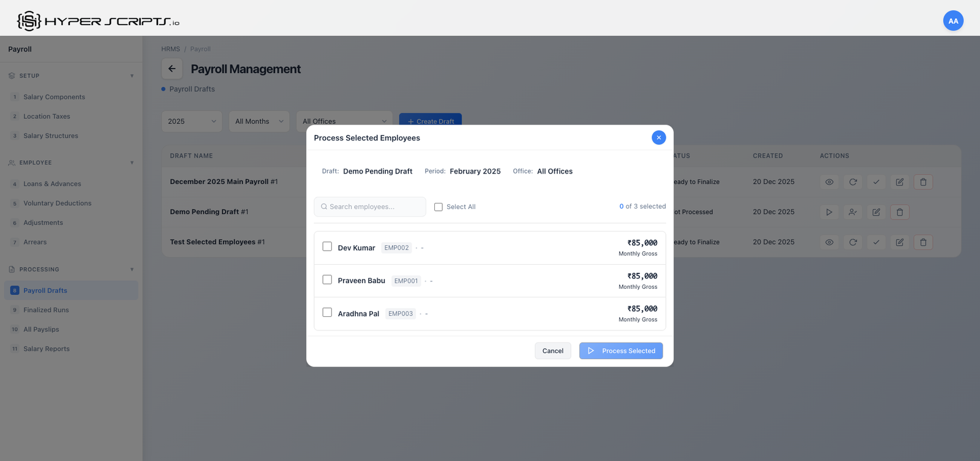
Task: Open Finalized Runs in sidebar
Action: click(x=71, y=310)
